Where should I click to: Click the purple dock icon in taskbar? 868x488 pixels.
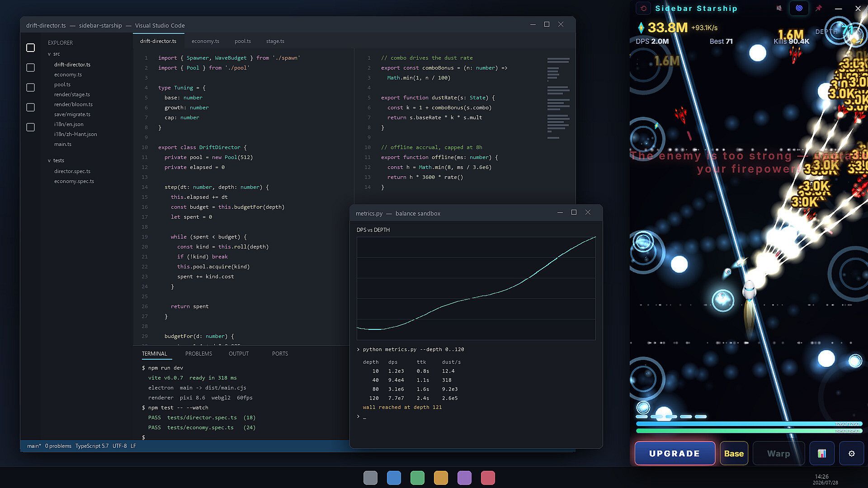point(464,478)
